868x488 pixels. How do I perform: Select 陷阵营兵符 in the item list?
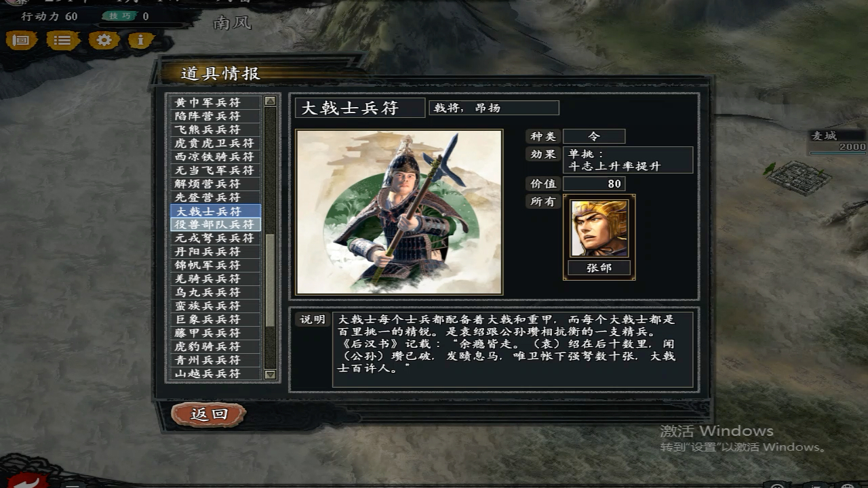(216, 116)
